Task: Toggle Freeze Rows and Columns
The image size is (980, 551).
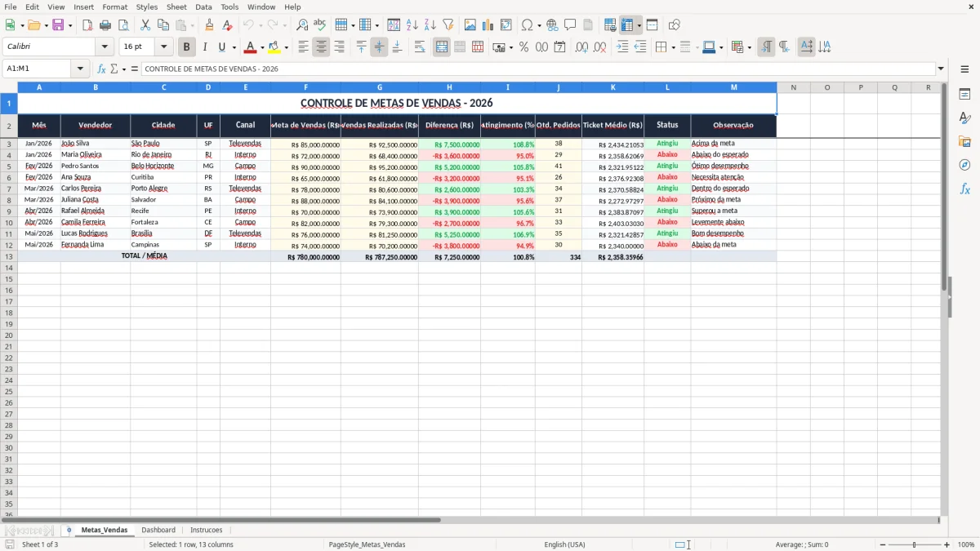Action: (628, 25)
